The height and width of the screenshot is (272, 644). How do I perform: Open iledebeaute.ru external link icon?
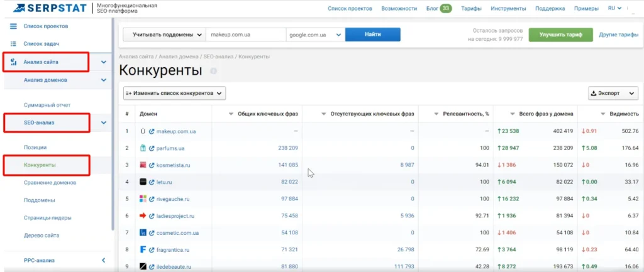point(152,267)
